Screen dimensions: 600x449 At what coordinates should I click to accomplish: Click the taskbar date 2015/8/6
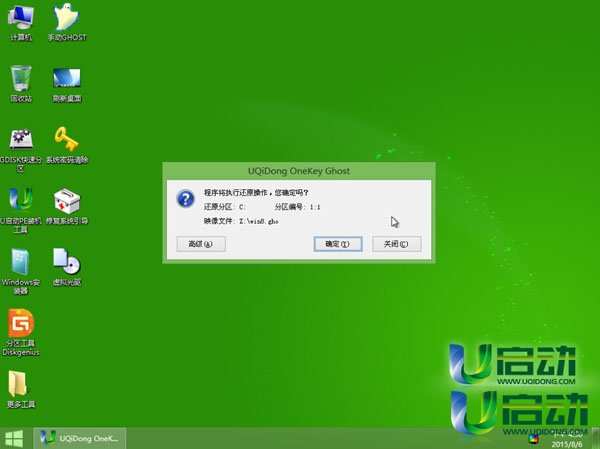tap(567, 444)
